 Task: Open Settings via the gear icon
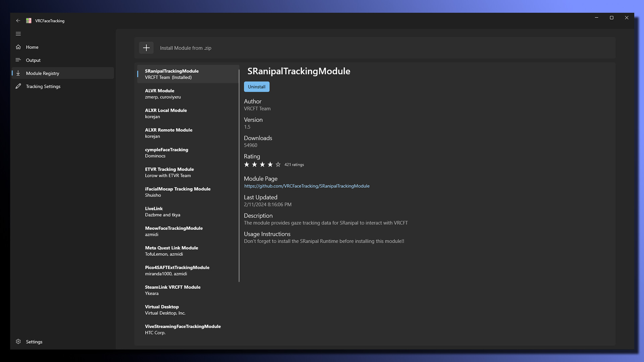(18, 342)
